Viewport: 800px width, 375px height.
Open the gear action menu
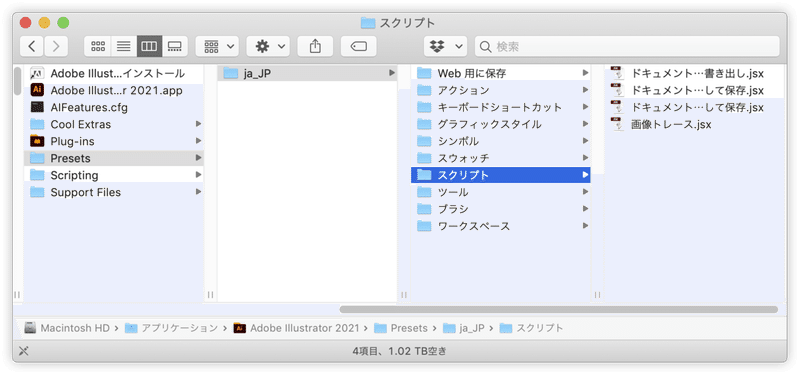(268, 46)
